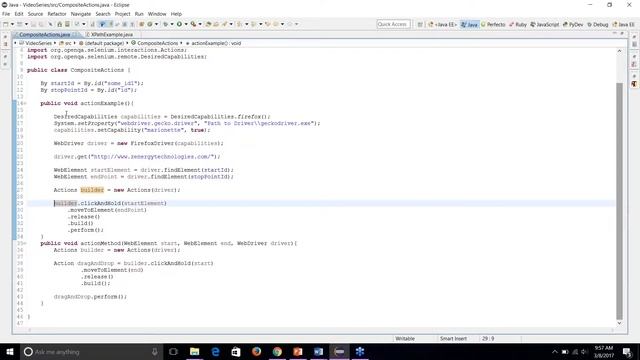The width and height of the screenshot is (640, 360).
Task: Click the Writable status bar entry
Action: point(405,338)
